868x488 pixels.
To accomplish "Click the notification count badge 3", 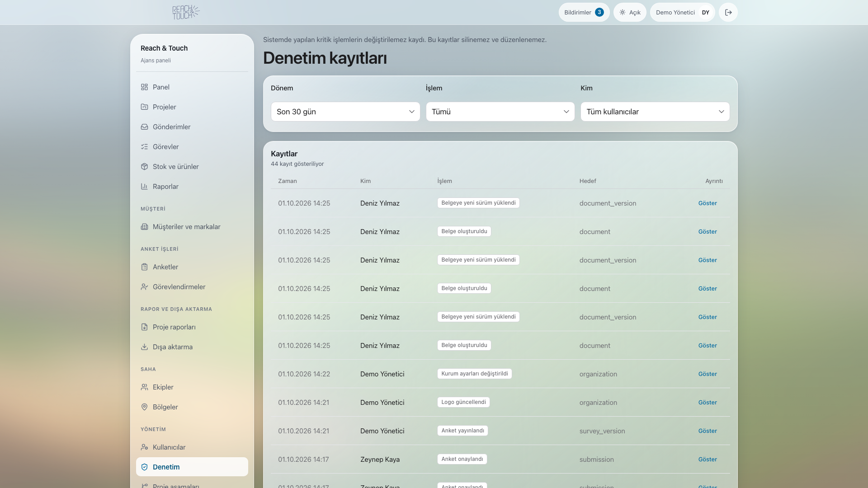I will pos(599,12).
